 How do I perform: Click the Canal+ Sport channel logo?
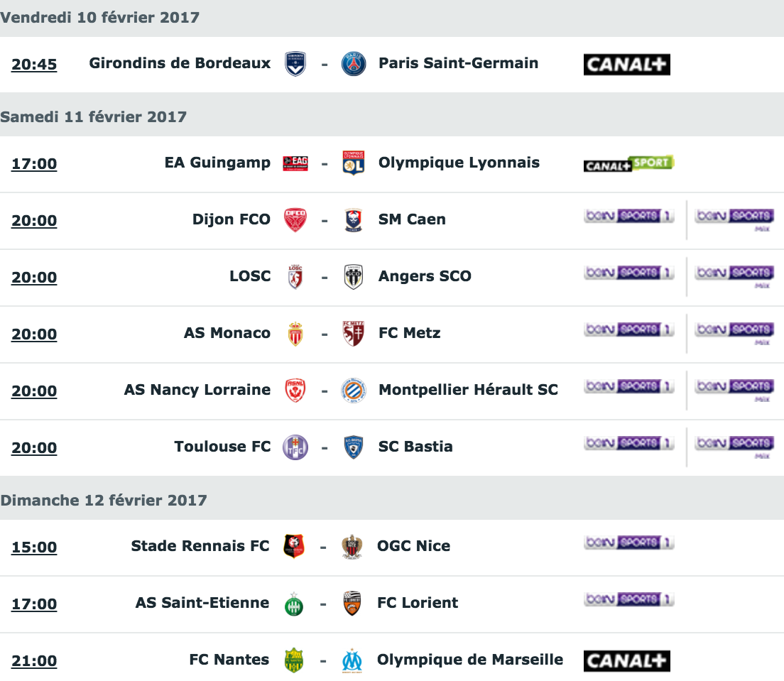pyautogui.click(x=629, y=163)
